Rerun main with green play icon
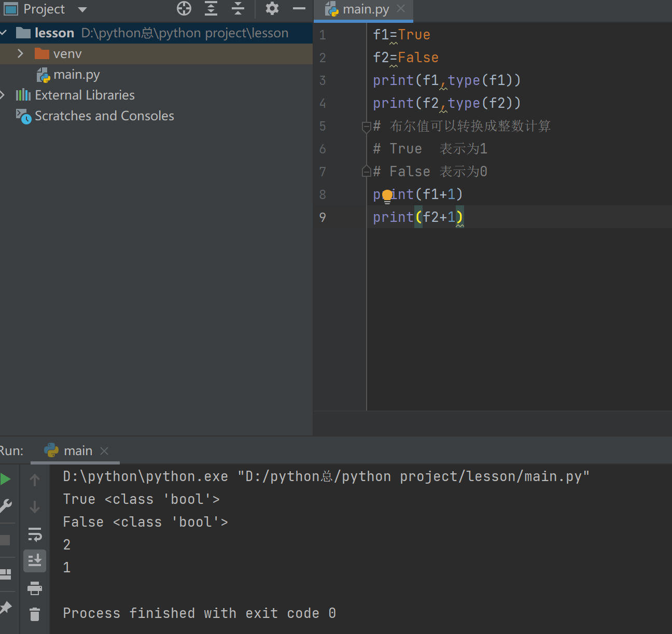Screen dimensions: 672x634 pyautogui.click(x=5, y=479)
